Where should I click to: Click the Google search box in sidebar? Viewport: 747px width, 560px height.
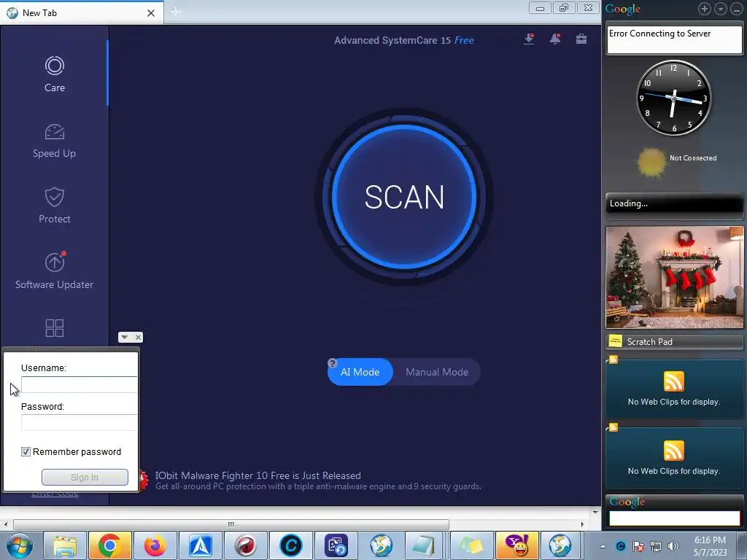point(674,518)
